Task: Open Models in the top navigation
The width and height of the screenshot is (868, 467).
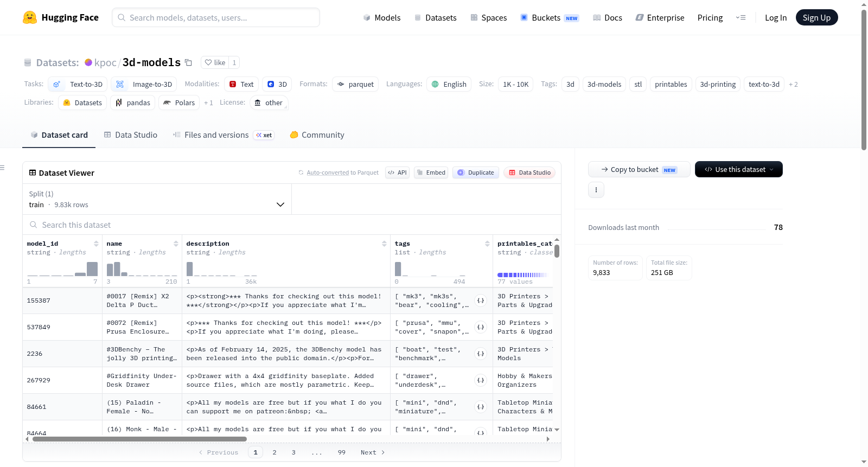Action: click(x=382, y=18)
